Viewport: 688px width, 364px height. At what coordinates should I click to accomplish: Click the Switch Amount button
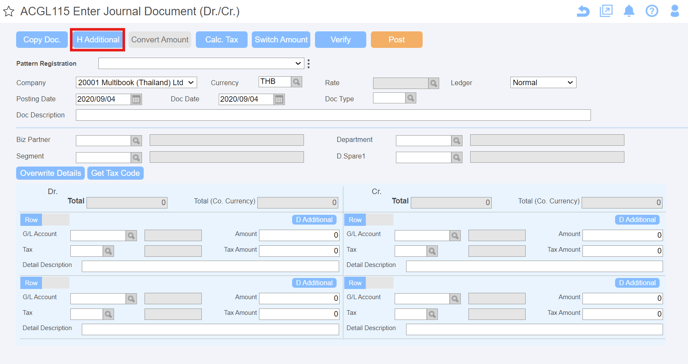[281, 39]
